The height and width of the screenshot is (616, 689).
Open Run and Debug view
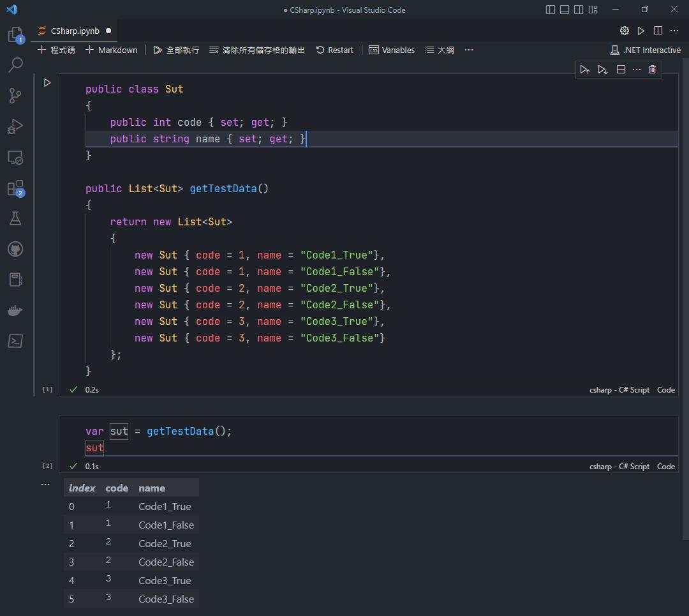pyautogui.click(x=15, y=126)
